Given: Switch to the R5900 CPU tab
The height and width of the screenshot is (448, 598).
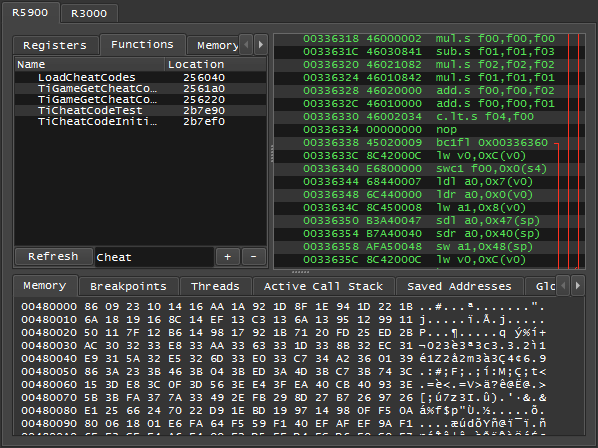Looking at the screenshot, I should pyautogui.click(x=30, y=13).
